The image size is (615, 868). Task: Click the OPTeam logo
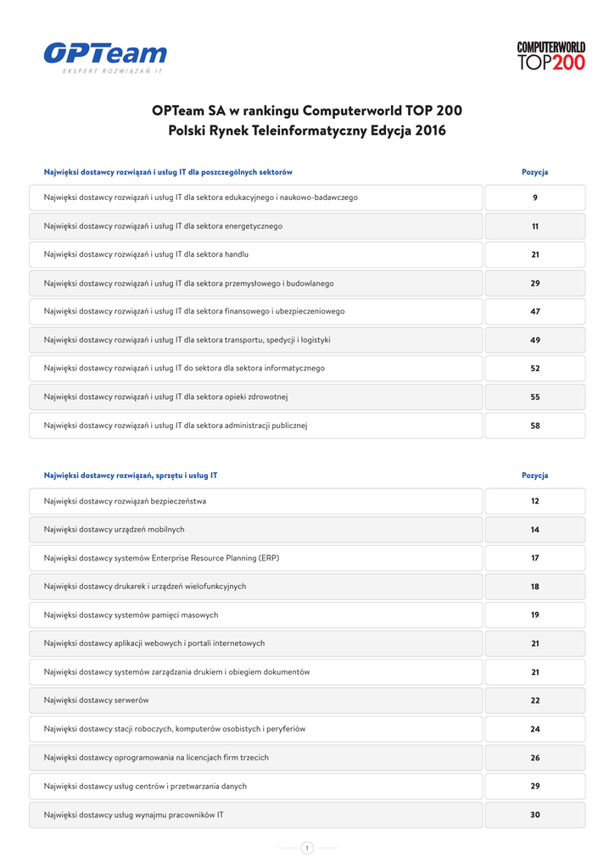pyautogui.click(x=105, y=57)
